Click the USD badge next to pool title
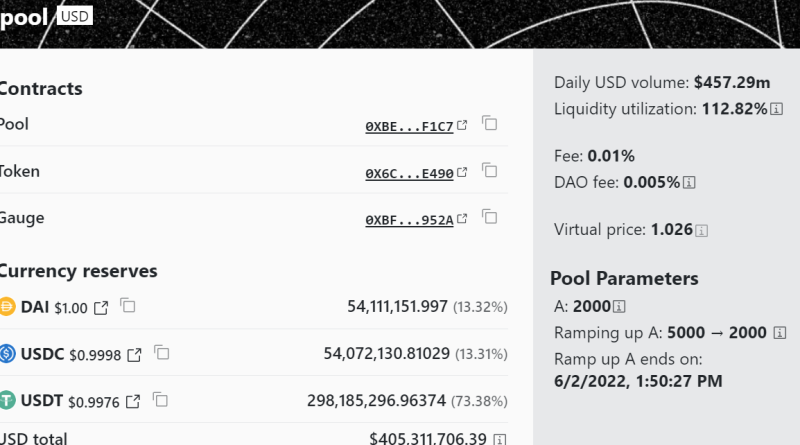 [x=74, y=16]
